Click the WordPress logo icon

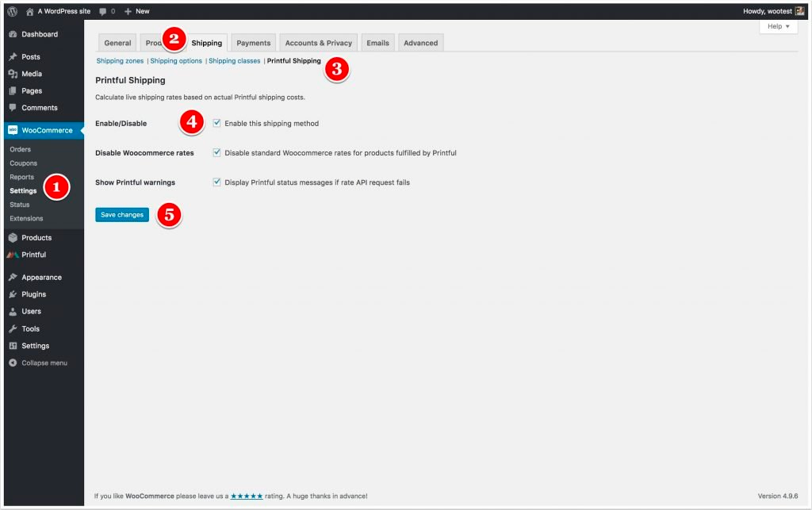click(x=13, y=11)
